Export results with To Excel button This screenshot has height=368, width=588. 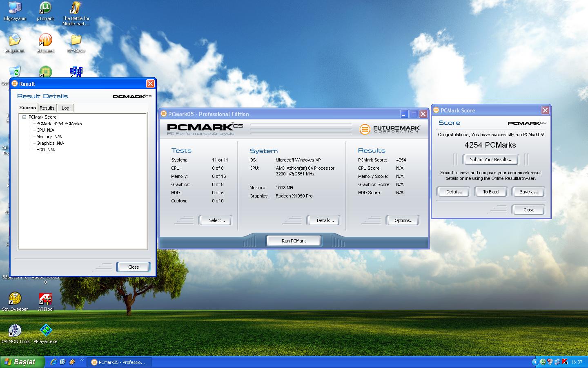(x=491, y=192)
